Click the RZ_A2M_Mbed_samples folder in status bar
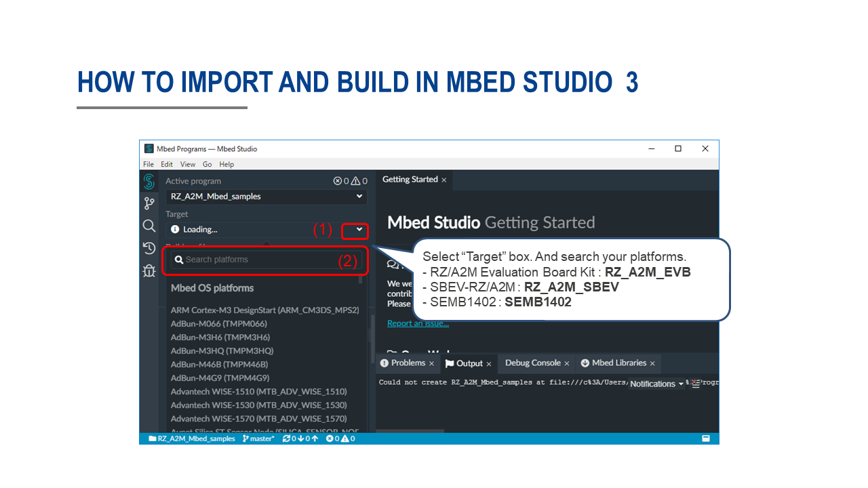The height and width of the screenshot is (488, 868). coord(192,439)
